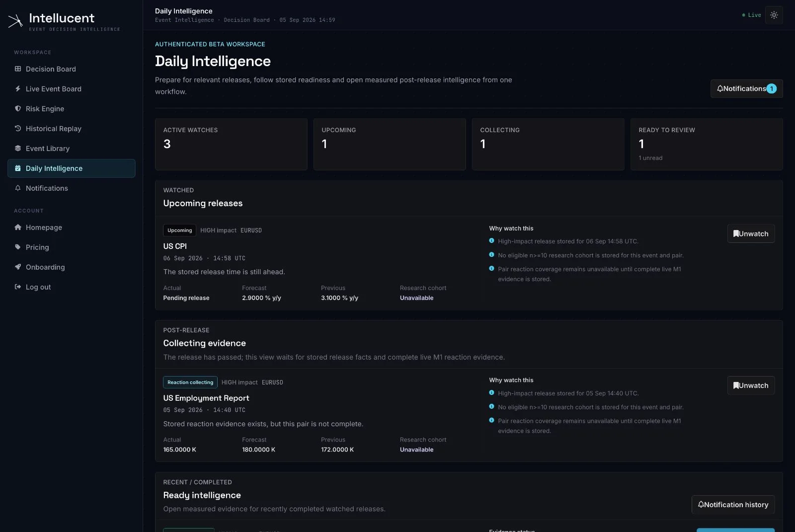
Task: Go to Risk Engine
Action: pyautogui.click(x=72, y=109)
